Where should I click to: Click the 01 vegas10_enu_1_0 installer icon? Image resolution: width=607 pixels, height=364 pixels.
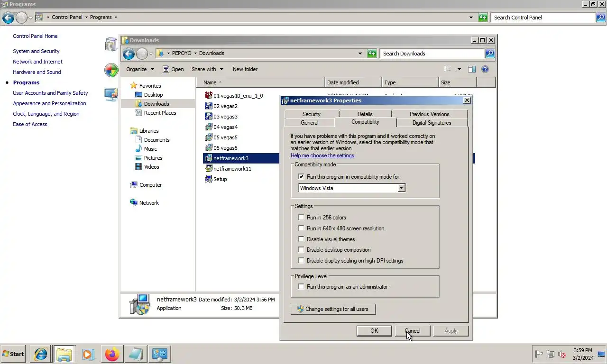[208, 95]
